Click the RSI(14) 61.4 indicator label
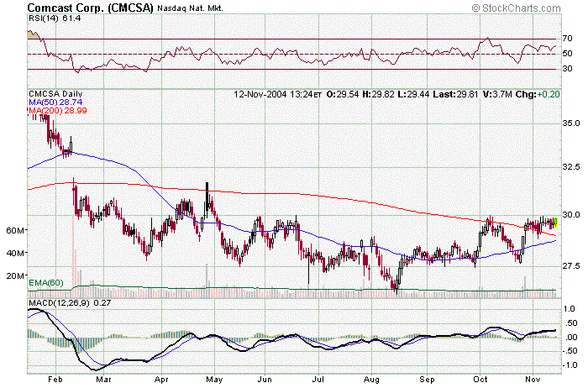Image resolution: width=588 pixels, height=388 pixels. coord(55,18)
